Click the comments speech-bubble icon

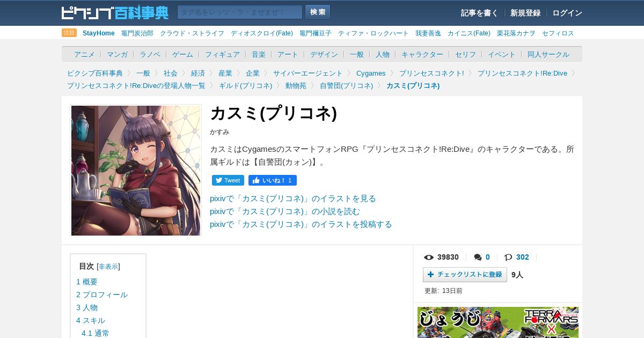[x=478, y=258]
